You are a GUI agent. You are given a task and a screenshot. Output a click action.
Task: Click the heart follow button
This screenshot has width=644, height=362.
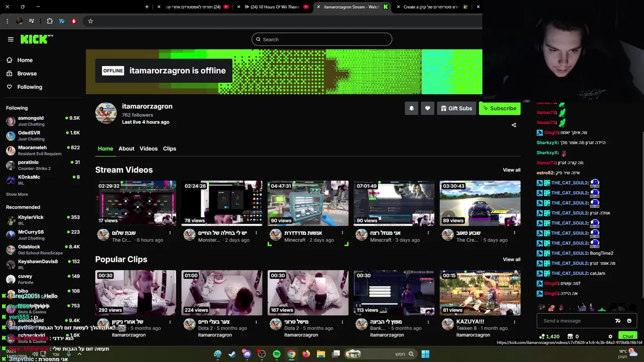coord(428,108)
